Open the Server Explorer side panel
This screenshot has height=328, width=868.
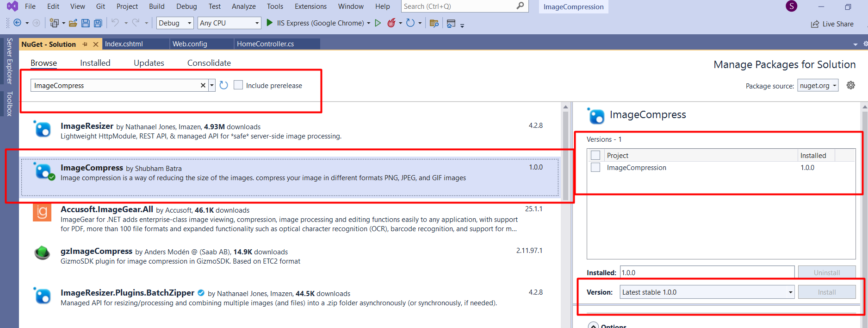[9, 61]
